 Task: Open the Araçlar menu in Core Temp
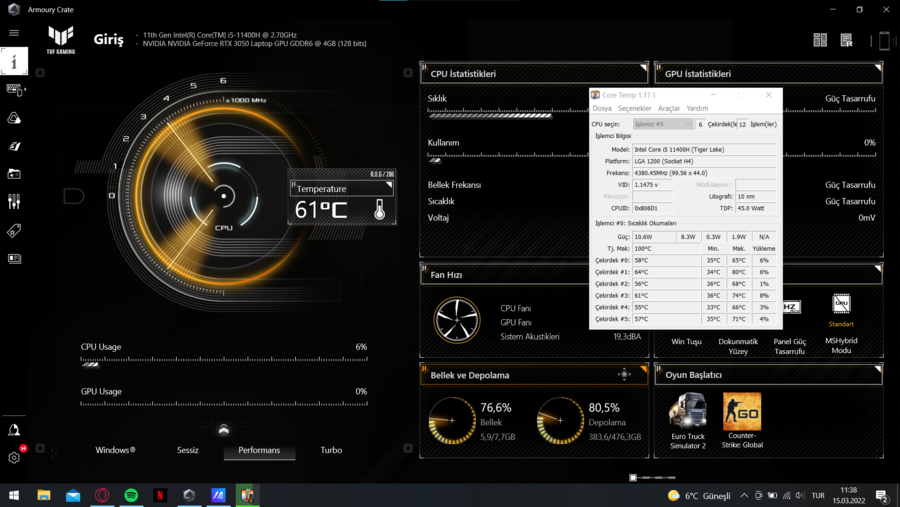click(669, 108)
